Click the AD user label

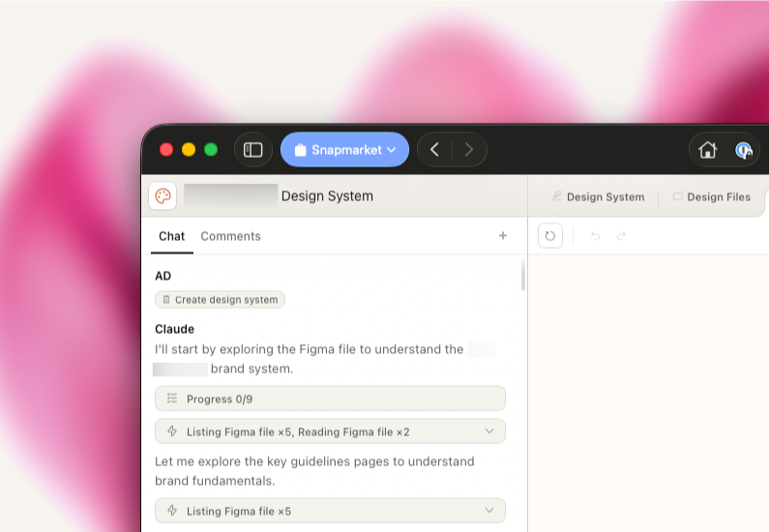pos(163,276)
